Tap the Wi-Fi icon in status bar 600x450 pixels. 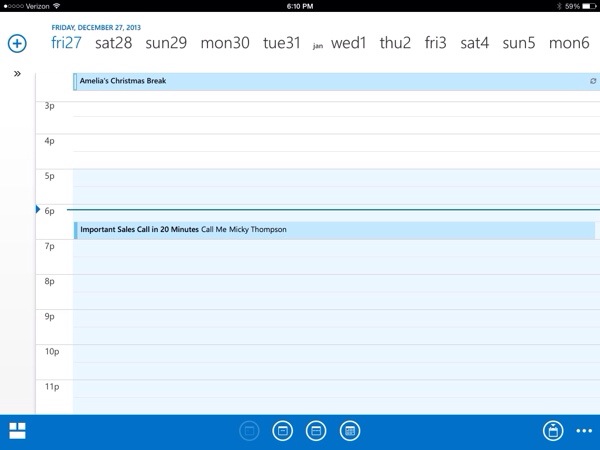tap(57, 6)
